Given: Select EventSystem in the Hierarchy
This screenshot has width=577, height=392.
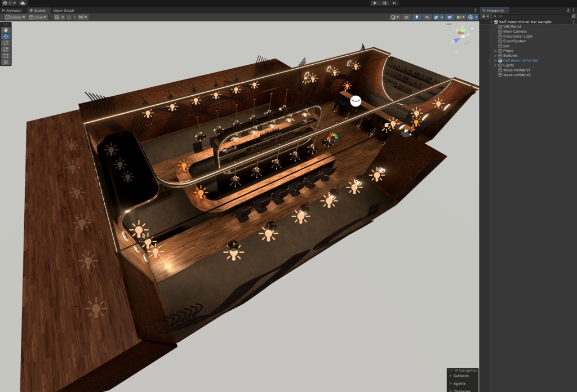Looking at the screenshot, I should 514,41.
